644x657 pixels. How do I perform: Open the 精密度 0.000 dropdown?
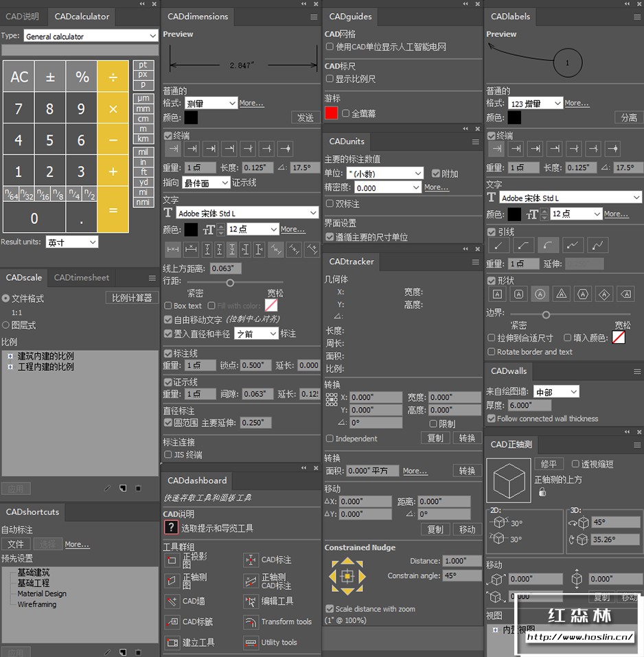[388, 187]
